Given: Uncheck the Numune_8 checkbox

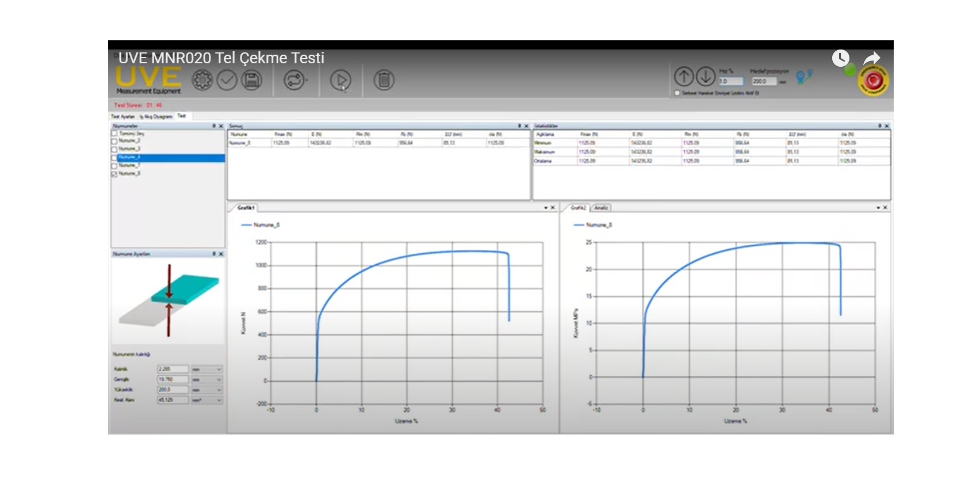Looking at the screenshot, I should coord(114,174).
